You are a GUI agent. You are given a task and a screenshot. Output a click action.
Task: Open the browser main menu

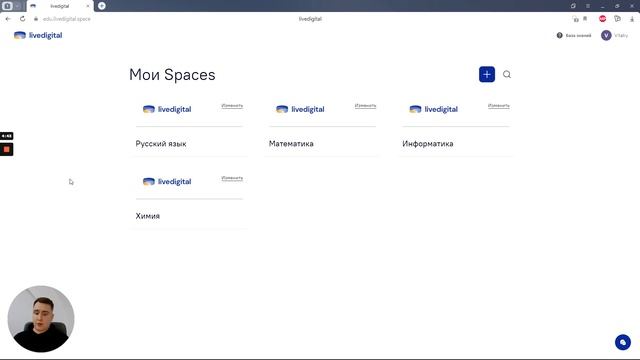click(588, 6)
